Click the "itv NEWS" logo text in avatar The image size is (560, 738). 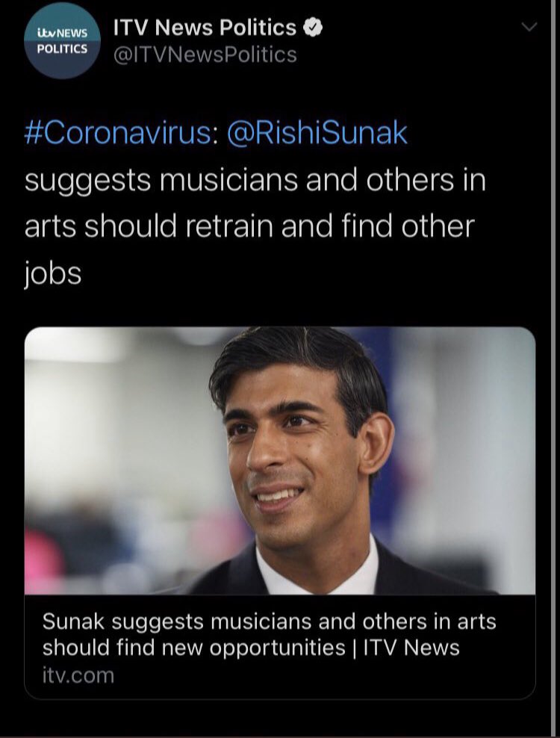click(63, 34)
